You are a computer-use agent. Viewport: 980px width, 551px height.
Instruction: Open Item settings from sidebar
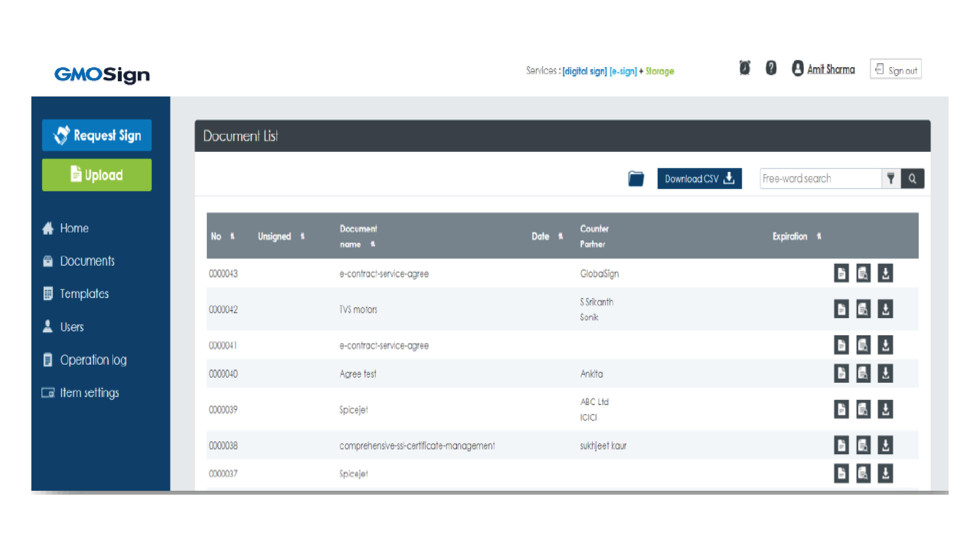(x=89, y=393)
